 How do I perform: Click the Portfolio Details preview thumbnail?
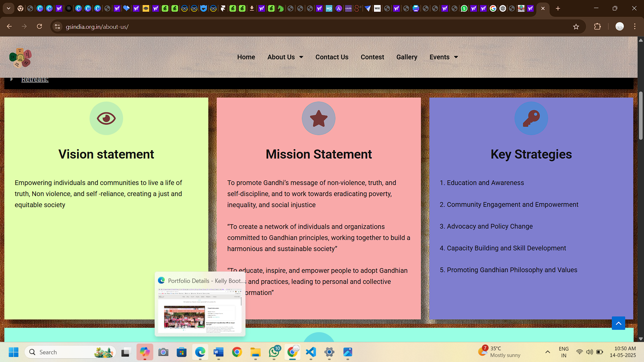pos(200,310)
